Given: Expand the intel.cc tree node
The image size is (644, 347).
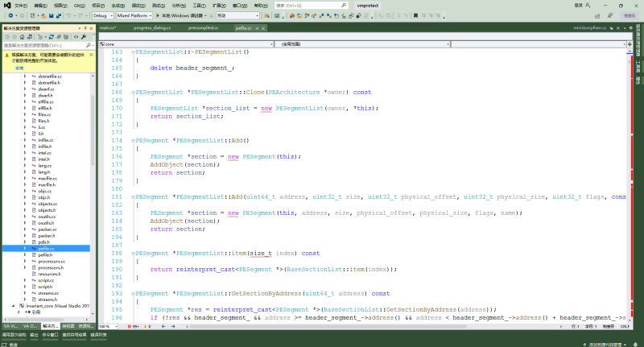Looking at the screenshot, I should point(24,153).
